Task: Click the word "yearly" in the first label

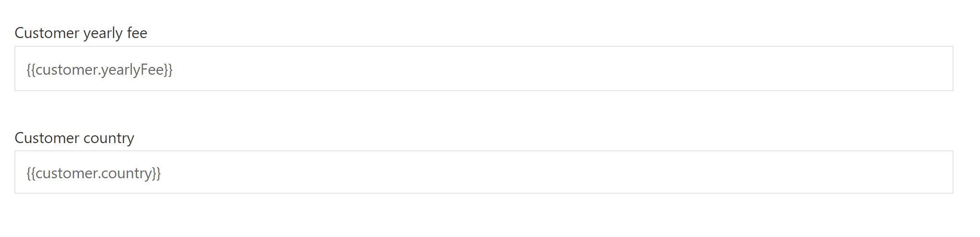Action: [x=103, y=33]
